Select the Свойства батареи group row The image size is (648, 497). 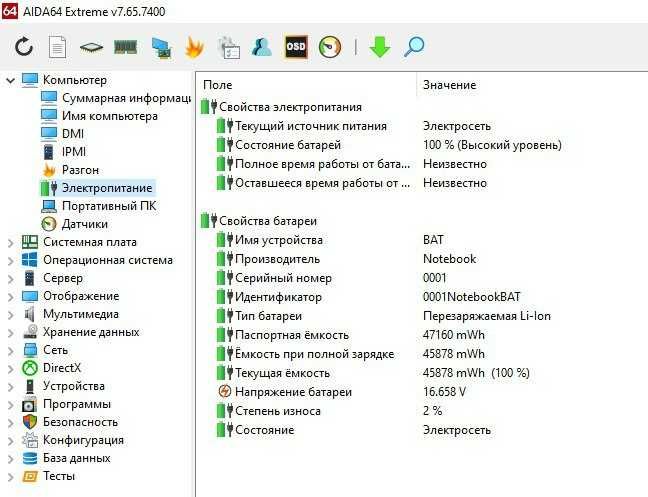[259, 221]
